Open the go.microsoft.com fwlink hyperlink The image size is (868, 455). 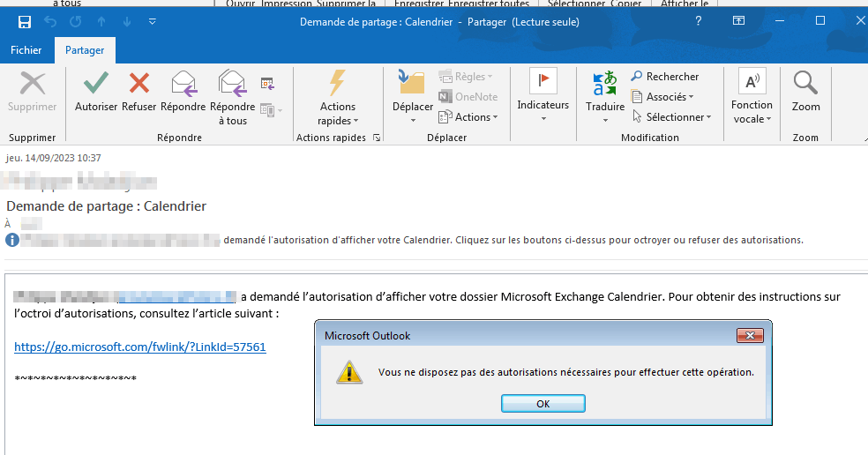click(140, 347)
